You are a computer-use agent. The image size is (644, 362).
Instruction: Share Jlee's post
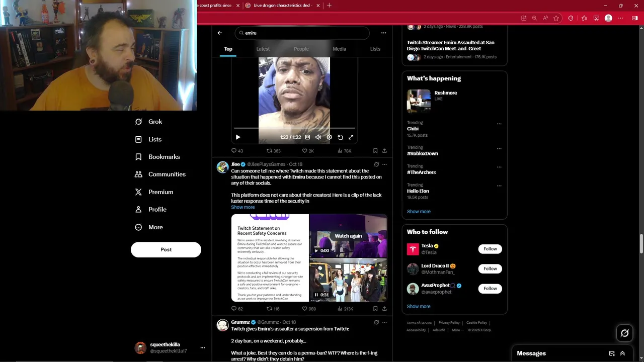click(384, 309)
